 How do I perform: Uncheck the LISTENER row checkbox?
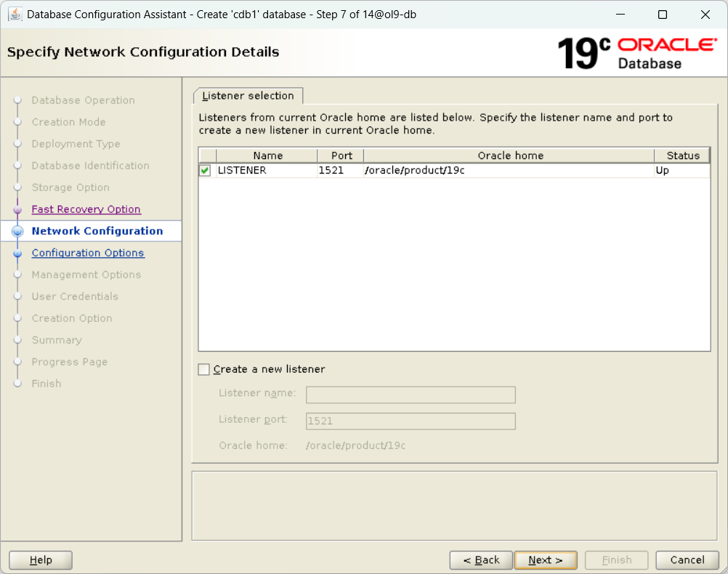tap(205, 171)
